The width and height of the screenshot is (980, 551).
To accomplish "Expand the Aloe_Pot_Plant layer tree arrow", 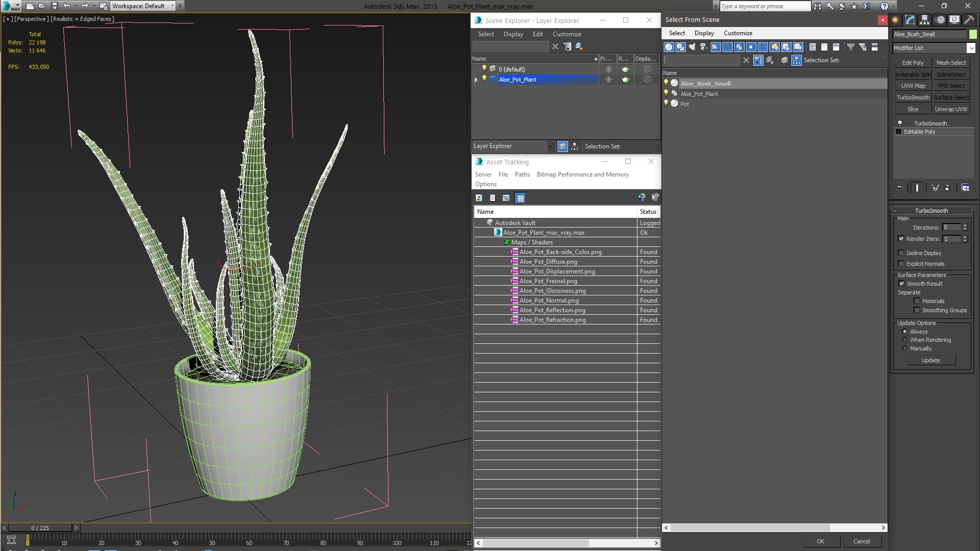I will pyautogui.click(x=476, y=80).
